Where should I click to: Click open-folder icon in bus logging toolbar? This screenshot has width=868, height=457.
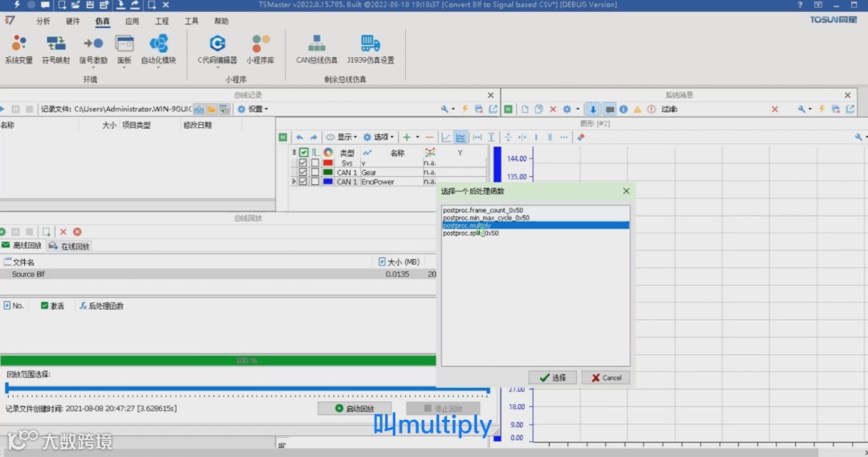[211, 109]
